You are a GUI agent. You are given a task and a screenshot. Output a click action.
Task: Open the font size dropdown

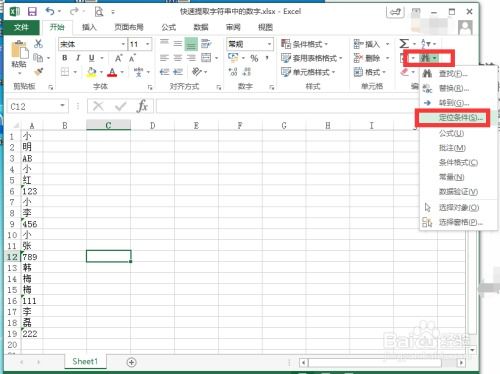pos(148,44)
